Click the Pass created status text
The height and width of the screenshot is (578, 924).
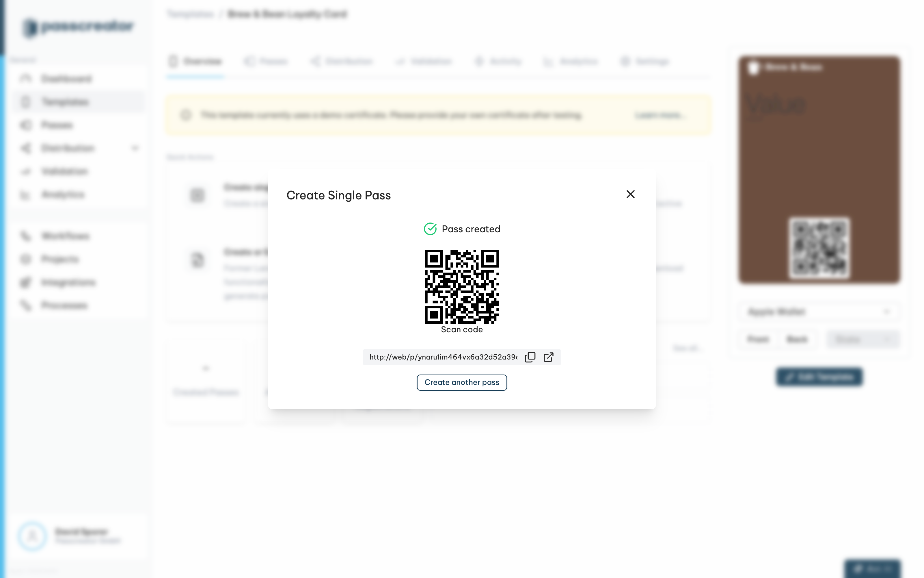tap(471, 229)
